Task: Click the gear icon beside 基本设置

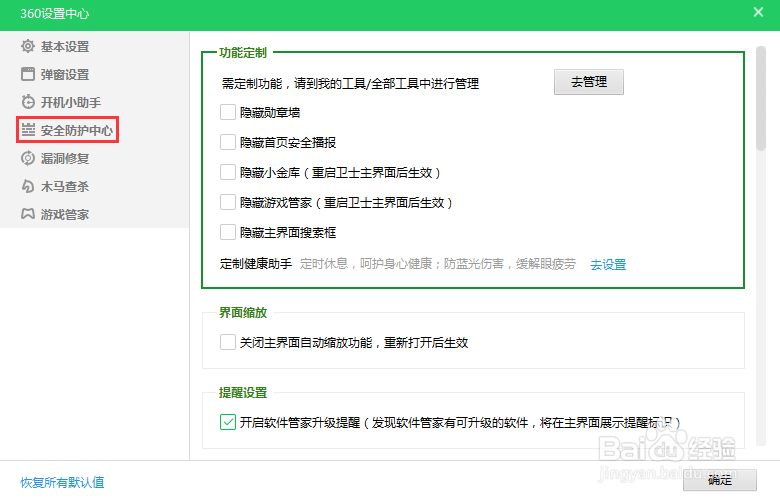Action: click(28, 46)
